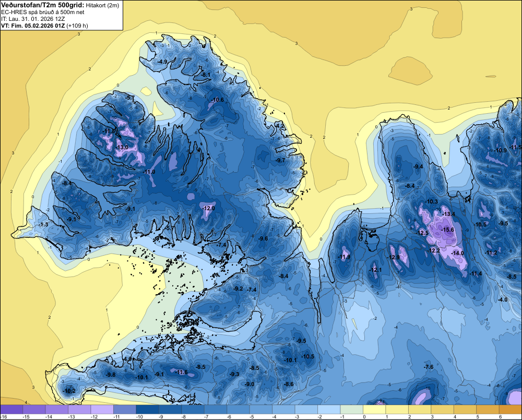The width and height of the screenshot is (522, 420).
Task: Click the -7.6 temperature value
Action: pos(428,367)
